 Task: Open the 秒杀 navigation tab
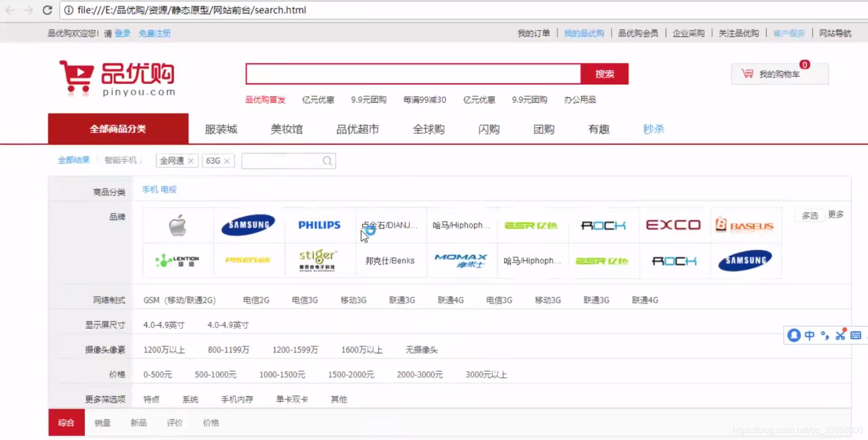coord(653,129)
